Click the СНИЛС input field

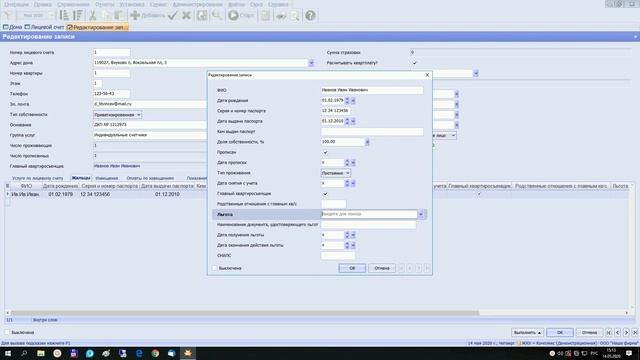coord(338,256)
